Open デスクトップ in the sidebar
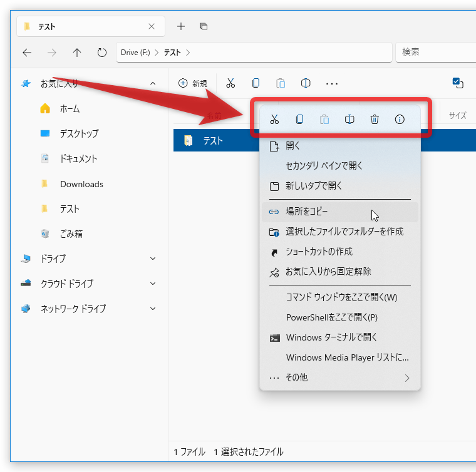The height and width of the screenshot is (472, 476). (x=80, y=133)
